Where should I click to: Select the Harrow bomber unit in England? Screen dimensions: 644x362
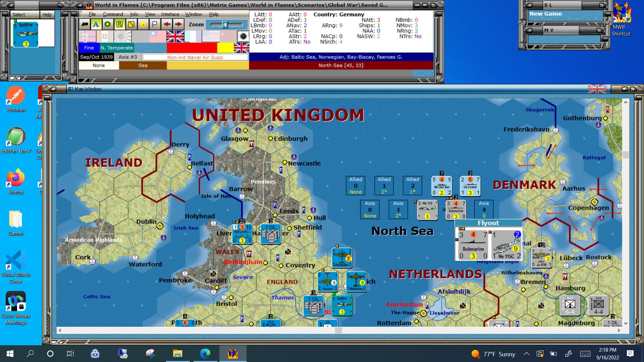[328, 282]
